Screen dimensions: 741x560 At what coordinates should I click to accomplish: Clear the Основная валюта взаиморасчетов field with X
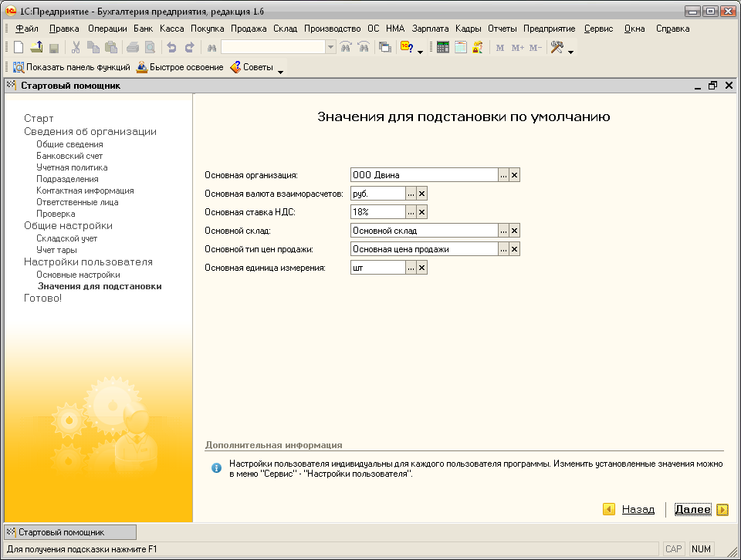pos(422,194)
